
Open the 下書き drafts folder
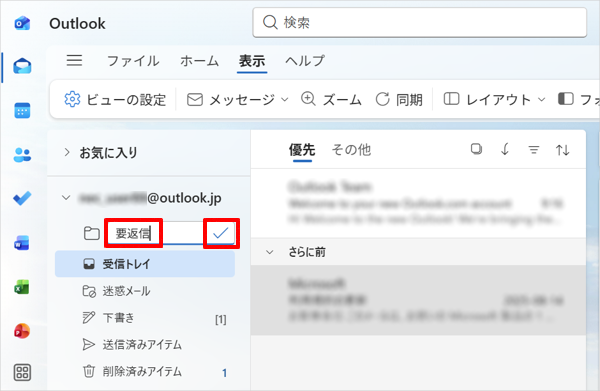click(145, 318)
